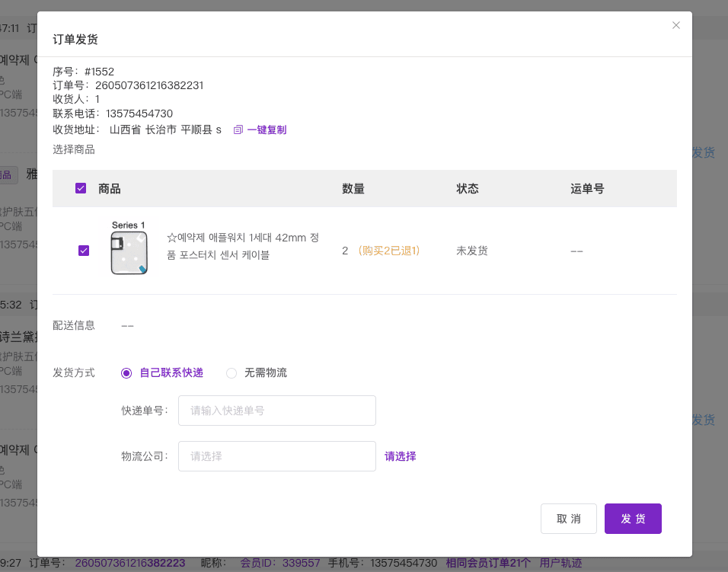Image resolution: width=728 pixels, height=572 pixels.
Task: Click the product name text with 42mm
Action: pyautogui.click(x=243, y=246)
